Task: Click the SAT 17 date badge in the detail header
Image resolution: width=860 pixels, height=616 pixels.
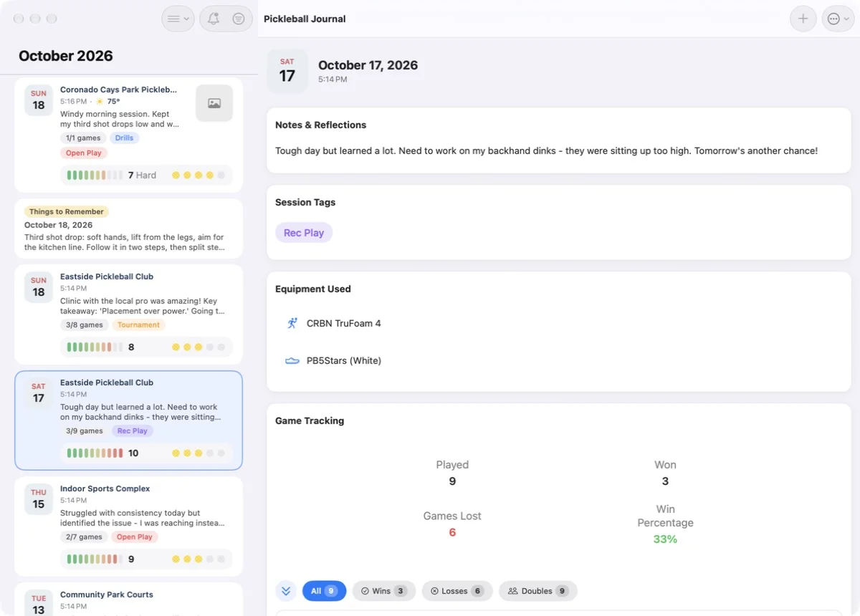Action: click(287, 71)
